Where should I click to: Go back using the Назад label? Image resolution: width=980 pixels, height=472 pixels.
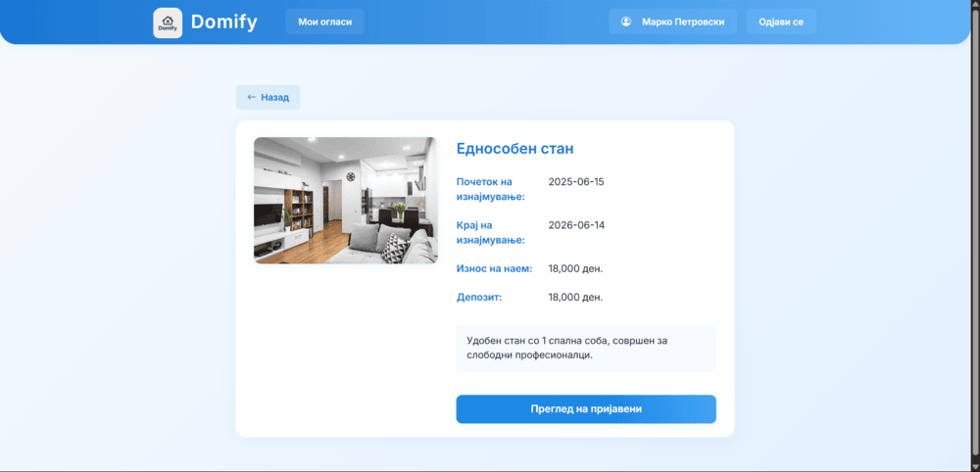[274, 98]
